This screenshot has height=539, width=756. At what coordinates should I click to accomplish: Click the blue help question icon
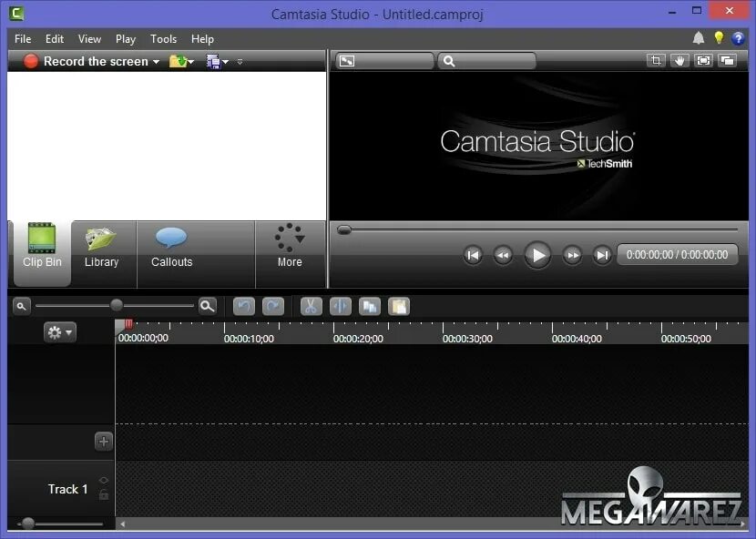click(x=738, y=38)
